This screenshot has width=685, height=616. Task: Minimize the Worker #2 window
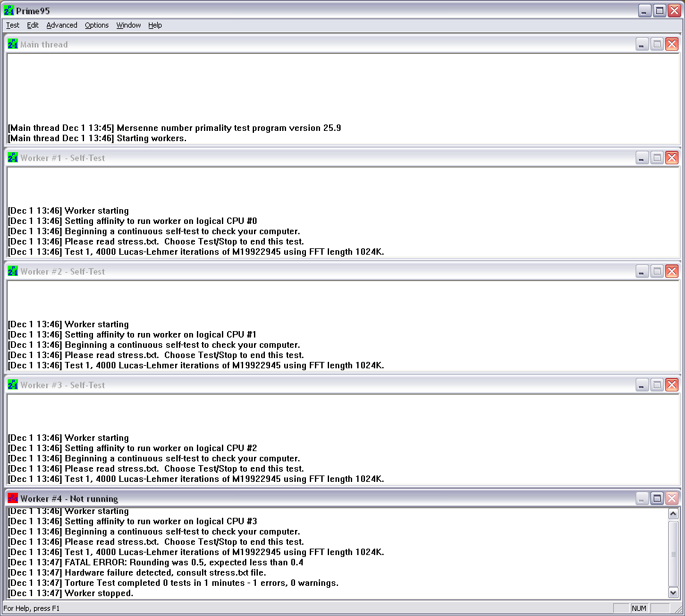642,271
